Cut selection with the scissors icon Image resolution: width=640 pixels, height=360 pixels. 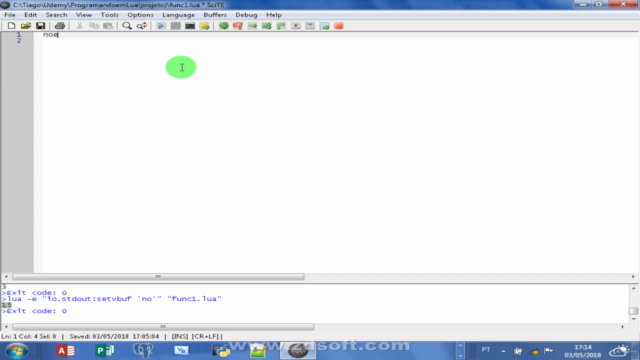click(x=79, y=26)
